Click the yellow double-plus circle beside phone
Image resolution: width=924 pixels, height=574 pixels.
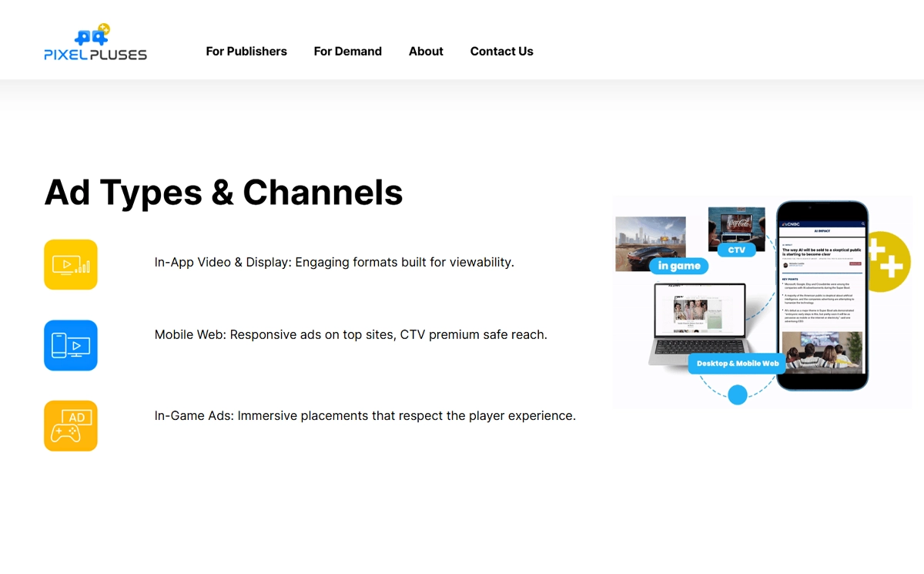coord(889,262)
